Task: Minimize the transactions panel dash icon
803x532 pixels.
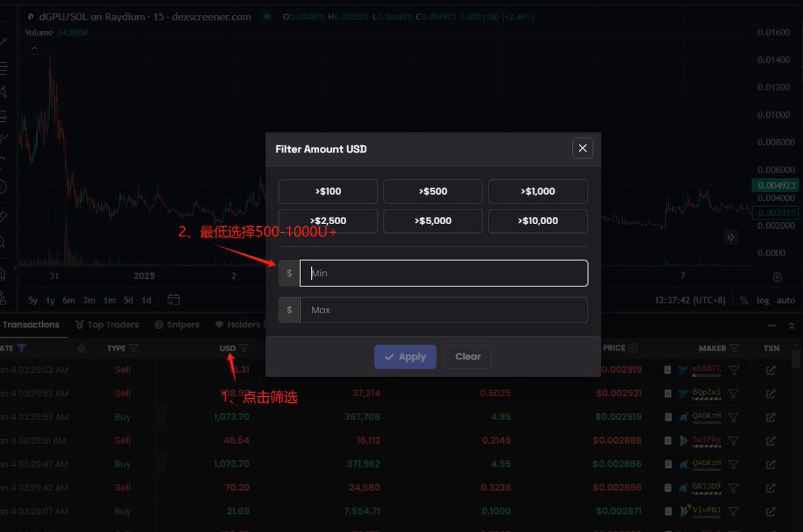Action: [x=773, y=325]
